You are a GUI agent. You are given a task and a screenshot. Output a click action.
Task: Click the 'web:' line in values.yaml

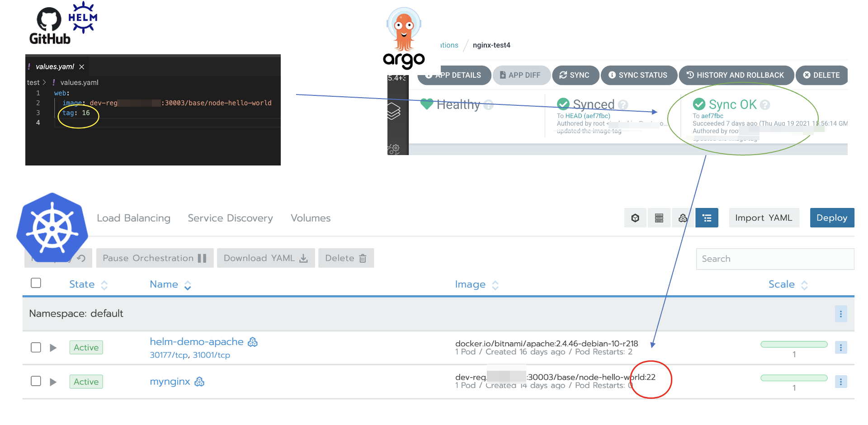coord(61,93)
